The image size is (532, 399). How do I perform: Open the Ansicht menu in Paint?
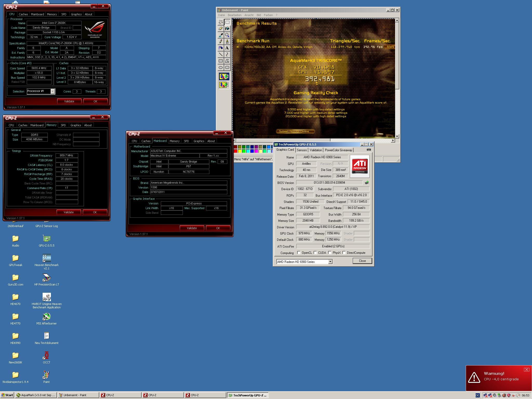click(249, 15)
